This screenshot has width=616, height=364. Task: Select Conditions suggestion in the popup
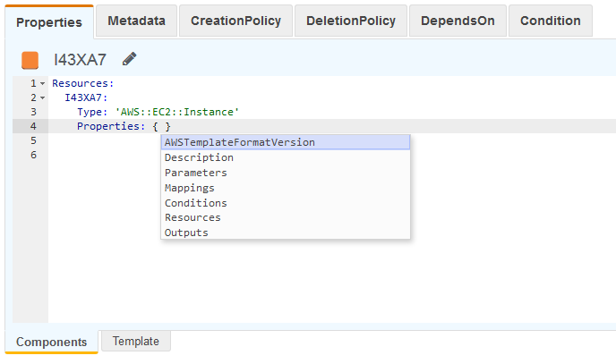click(x=196, y=203)
